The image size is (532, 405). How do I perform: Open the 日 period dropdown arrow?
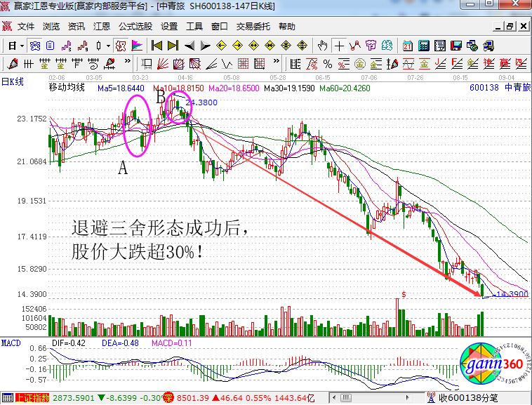coord(22,46)
